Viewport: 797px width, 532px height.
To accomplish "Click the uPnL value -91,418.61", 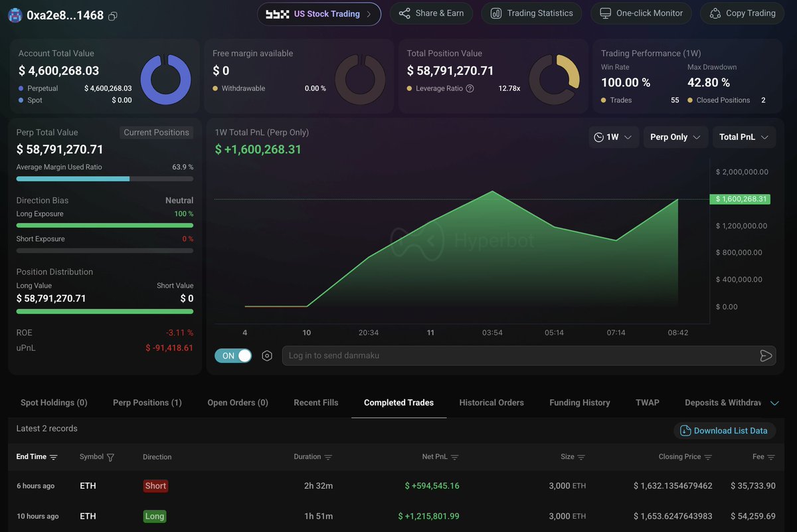I will (169, 347).
